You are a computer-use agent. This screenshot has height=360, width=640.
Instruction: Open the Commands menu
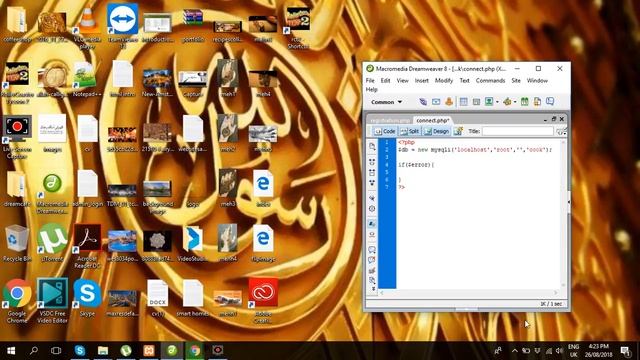pos(490,80)
